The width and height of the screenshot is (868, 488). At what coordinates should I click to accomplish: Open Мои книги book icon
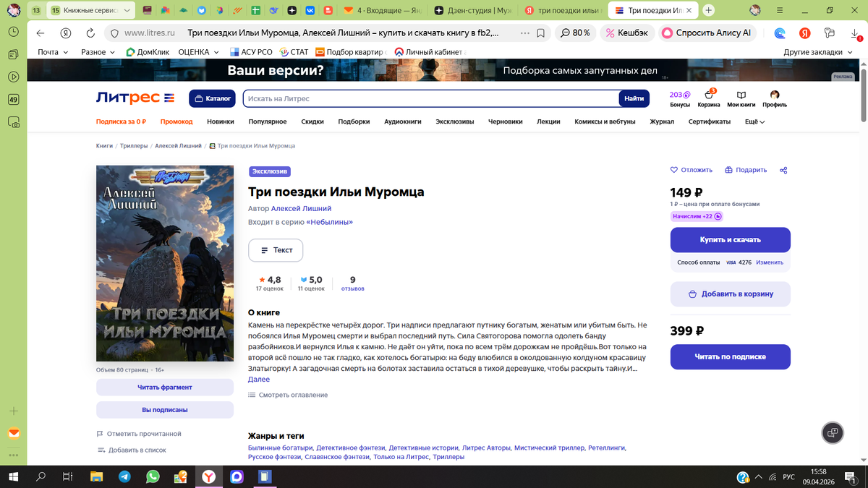[741, 95]
